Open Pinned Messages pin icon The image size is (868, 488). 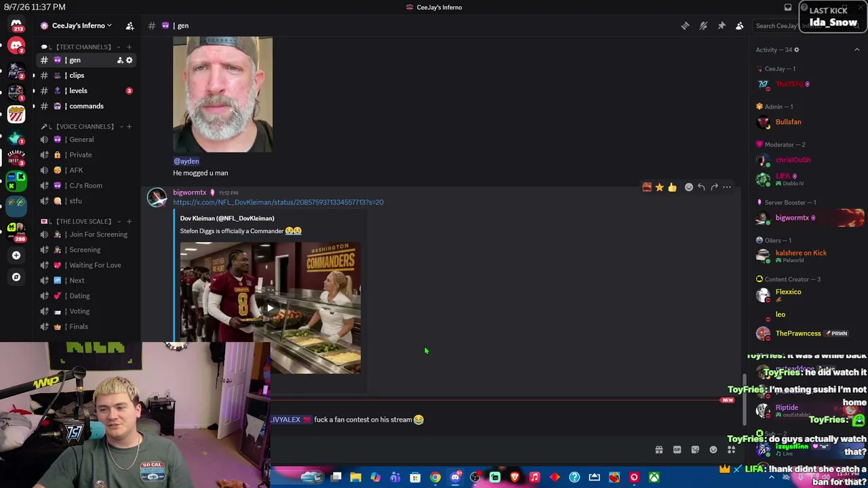[722, 26]
